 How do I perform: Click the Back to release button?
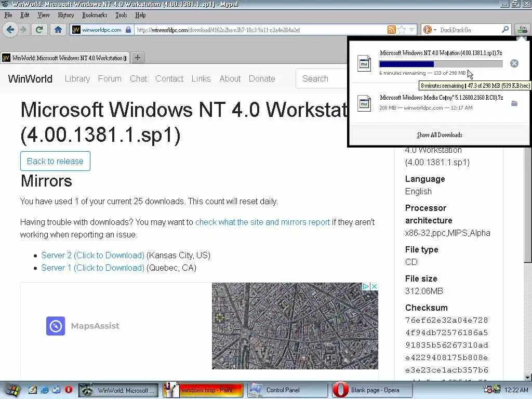coord(55,161)
